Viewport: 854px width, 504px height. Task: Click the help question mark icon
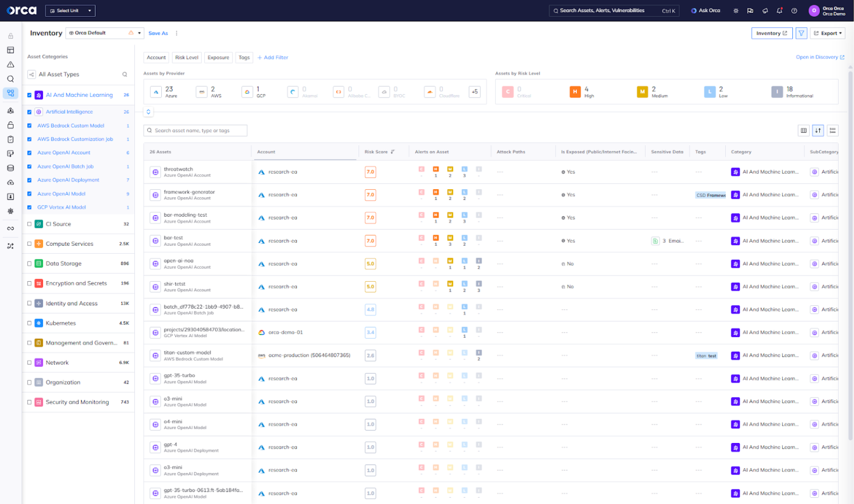coord(794,11)
